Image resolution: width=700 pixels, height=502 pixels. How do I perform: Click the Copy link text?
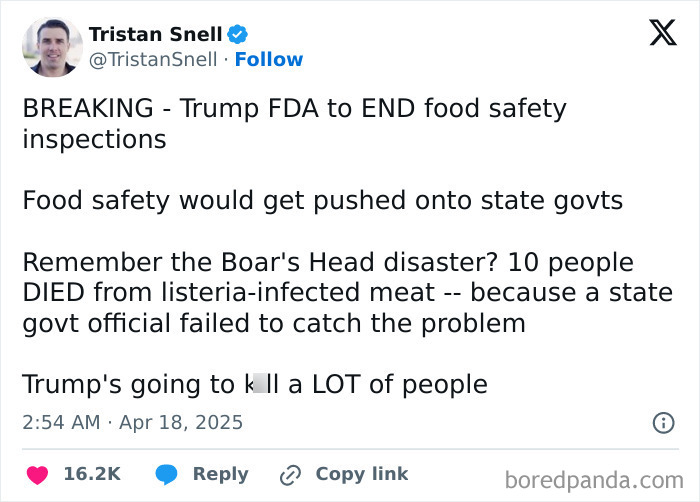coord(362,474)
